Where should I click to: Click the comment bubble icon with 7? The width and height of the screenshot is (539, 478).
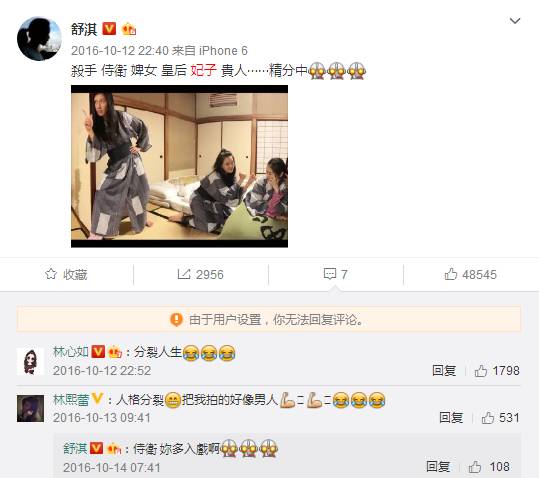(x=330, y=274)
